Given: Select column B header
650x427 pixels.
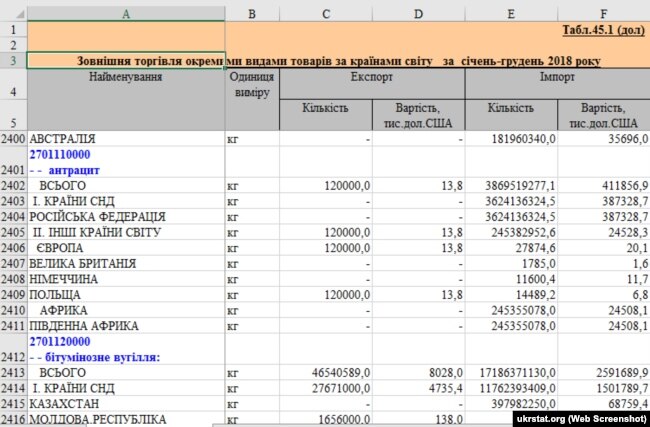Looking at the screenshot, I should point(252,12).
